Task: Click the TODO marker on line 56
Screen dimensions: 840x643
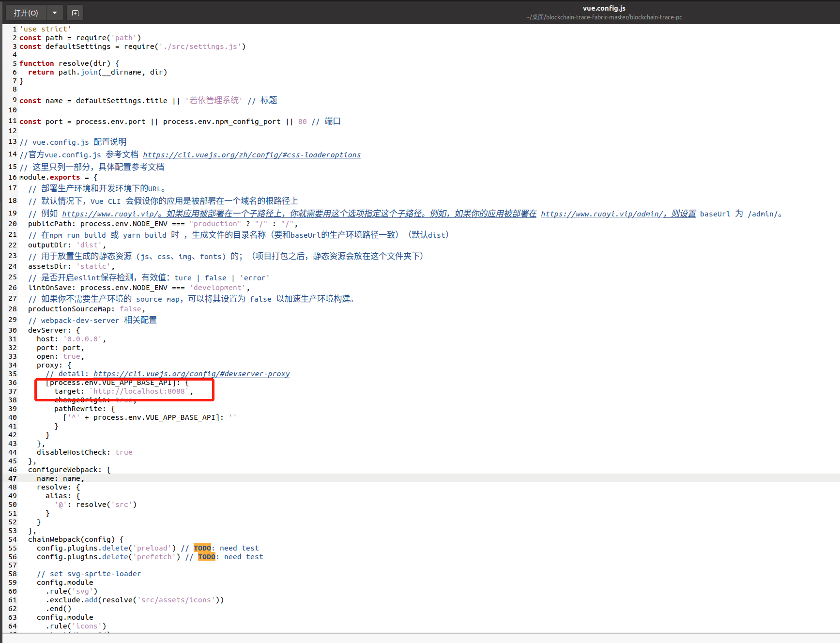Action: pyautogui.click(x=207, y=556)
